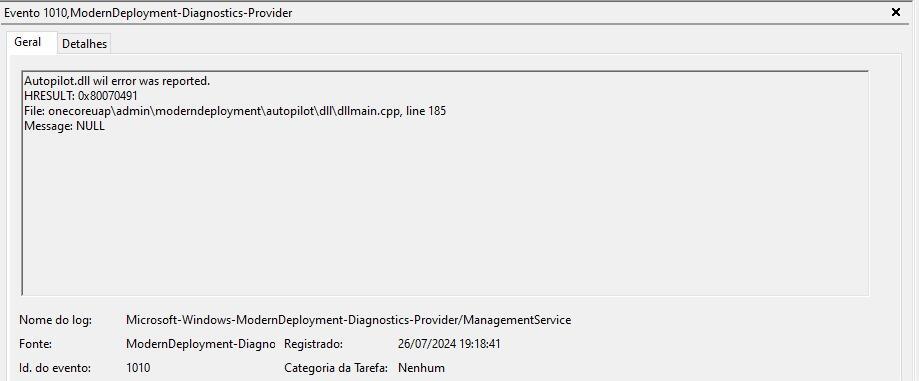Click the 'Message: NULL' line
Viewport: 919px width, 381px height.
64,125
